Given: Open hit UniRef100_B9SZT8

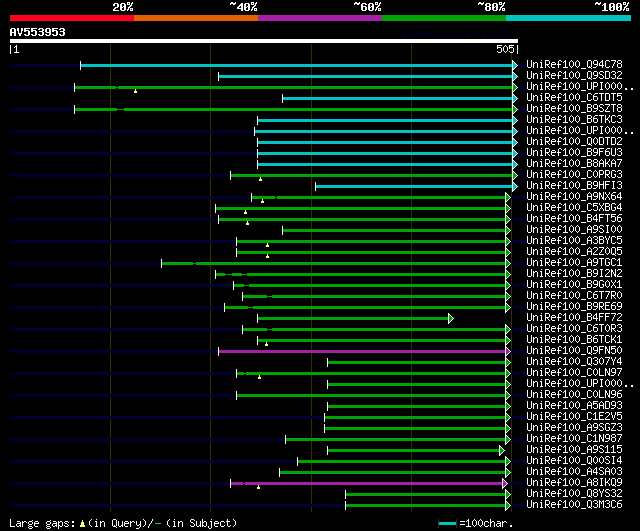Looking at the screenshot, I should [574, 109].
